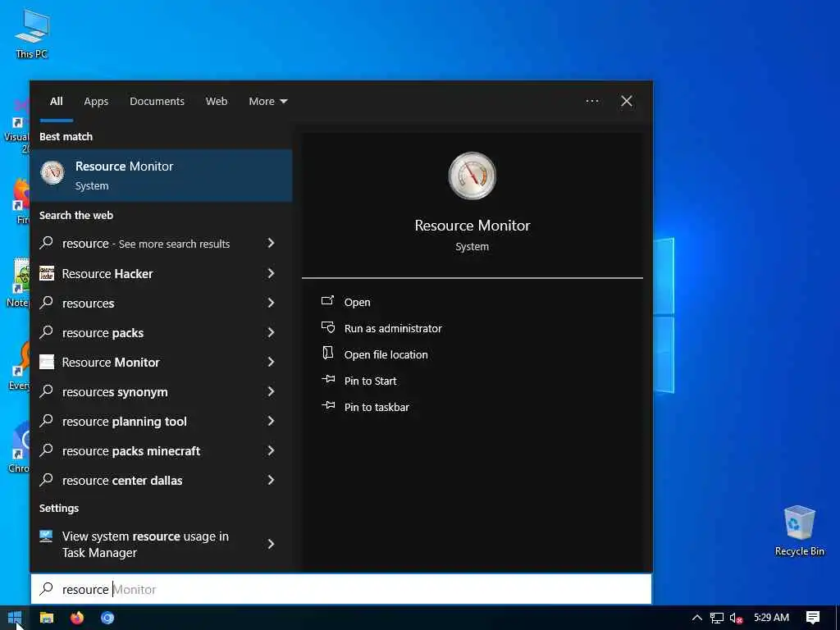The image size is (840, 630).
Task: Click inside the search input field
Action: (341, 589)
